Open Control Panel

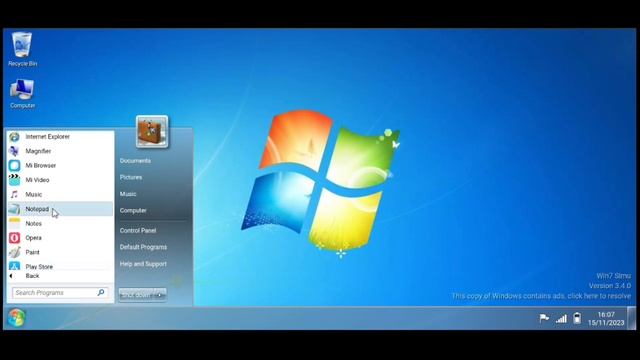pos(138,231)
